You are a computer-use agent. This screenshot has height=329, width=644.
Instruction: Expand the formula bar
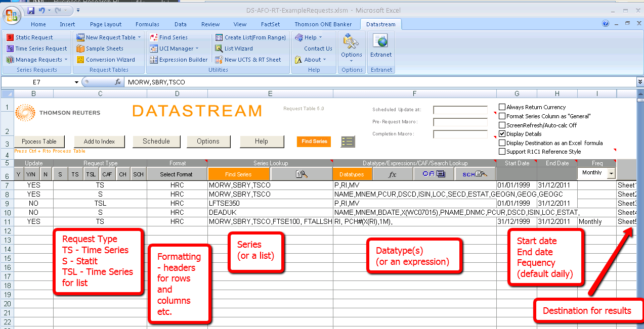pos(640,82)
